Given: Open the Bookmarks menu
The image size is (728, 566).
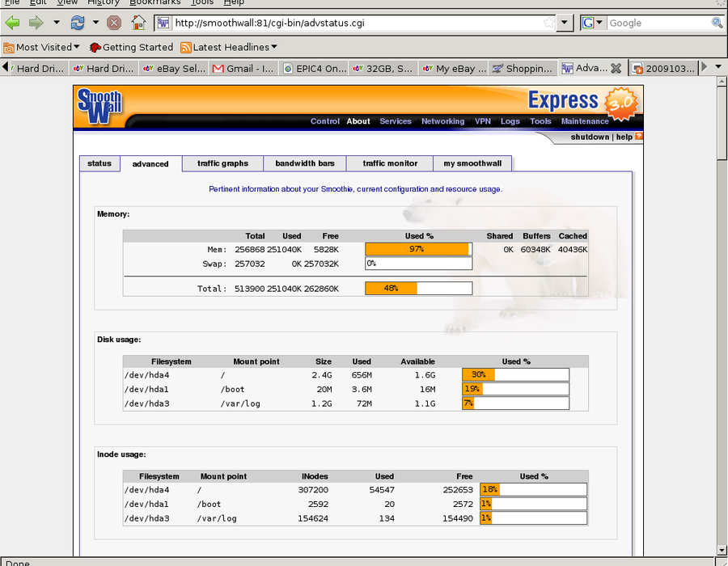Looking at the screenshot, I should coord(154,2).
